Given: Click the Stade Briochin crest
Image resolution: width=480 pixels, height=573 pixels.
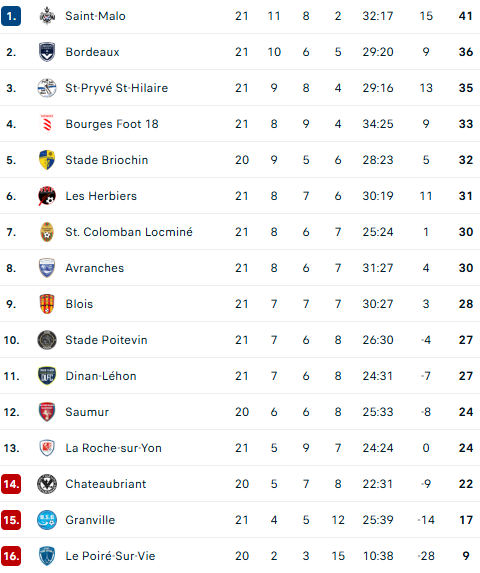Looking at the screenshot, I should click(x=47, y=160).
